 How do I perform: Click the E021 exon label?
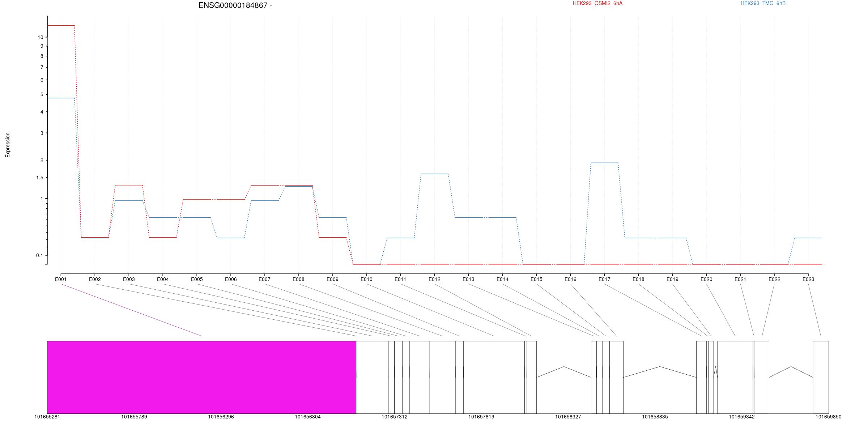pyautogui.click(x=740, y=279)
